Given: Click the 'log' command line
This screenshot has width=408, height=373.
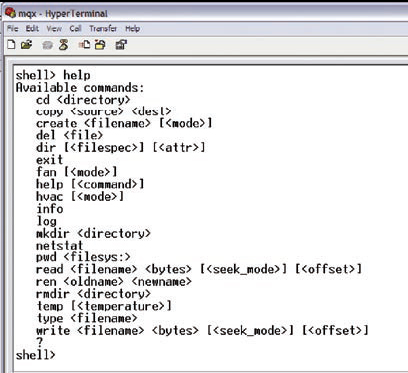Looking at the screenshot, I should tap(46, 221).
